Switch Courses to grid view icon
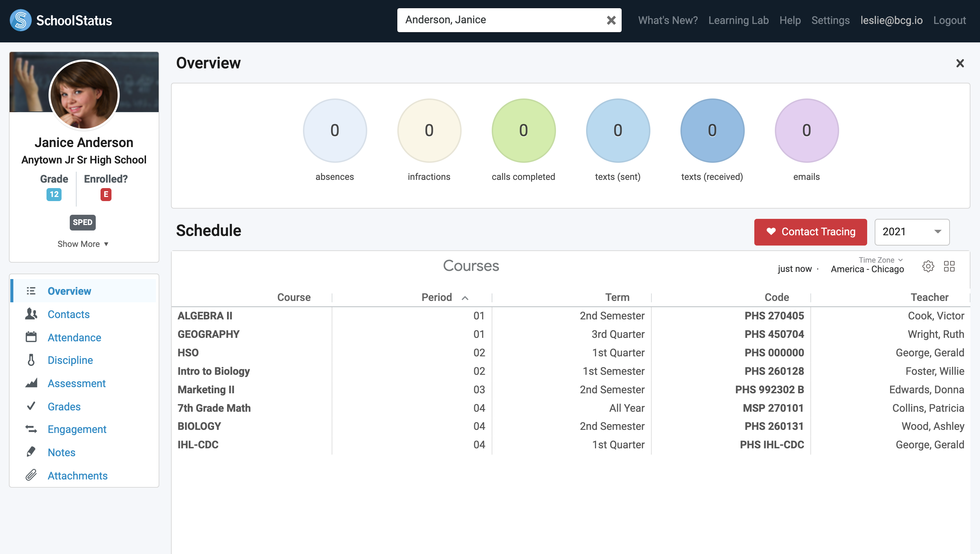The width and height of the screenshot is (980, 554). point(949,266)
